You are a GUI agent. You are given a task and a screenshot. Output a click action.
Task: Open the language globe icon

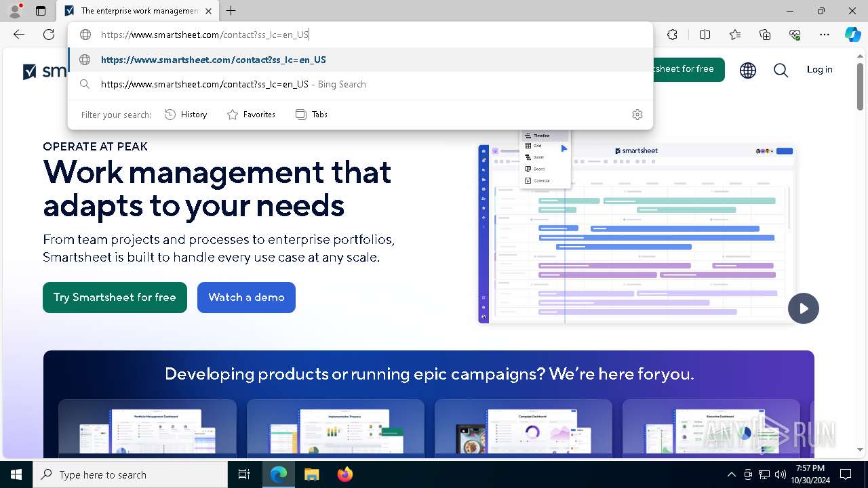748,70
